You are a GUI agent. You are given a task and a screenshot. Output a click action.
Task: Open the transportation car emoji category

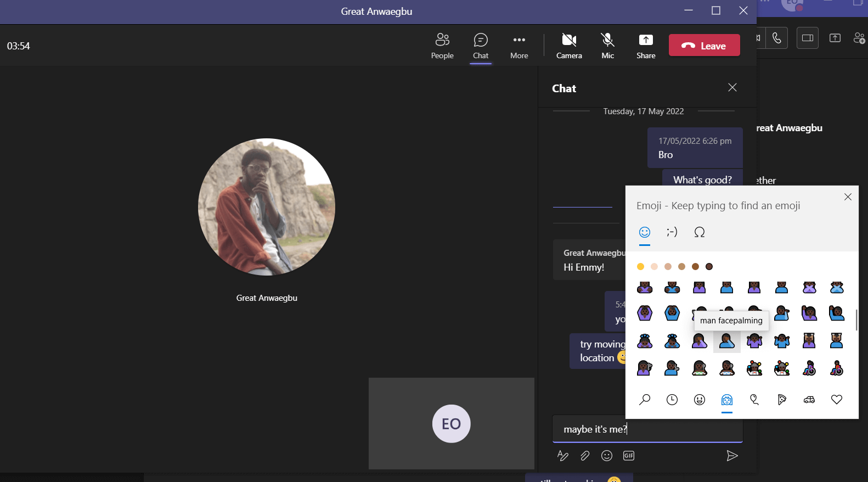809,400
